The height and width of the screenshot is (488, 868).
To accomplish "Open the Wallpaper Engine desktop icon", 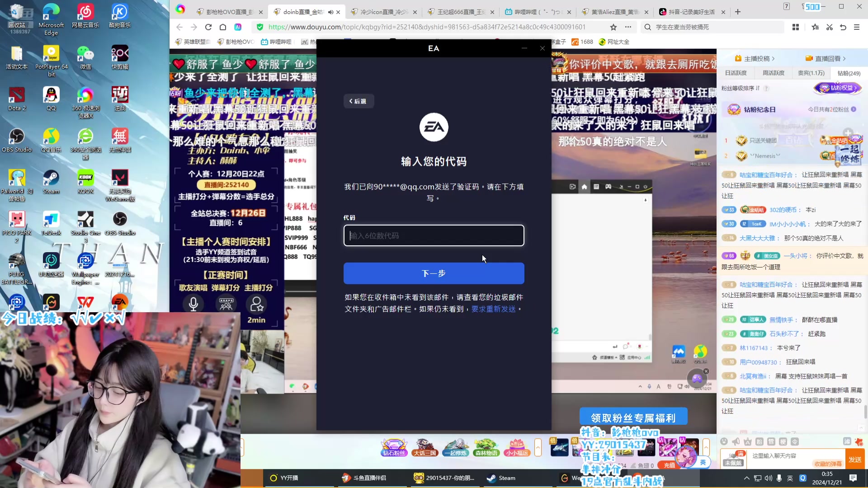I will click(85, 268).
